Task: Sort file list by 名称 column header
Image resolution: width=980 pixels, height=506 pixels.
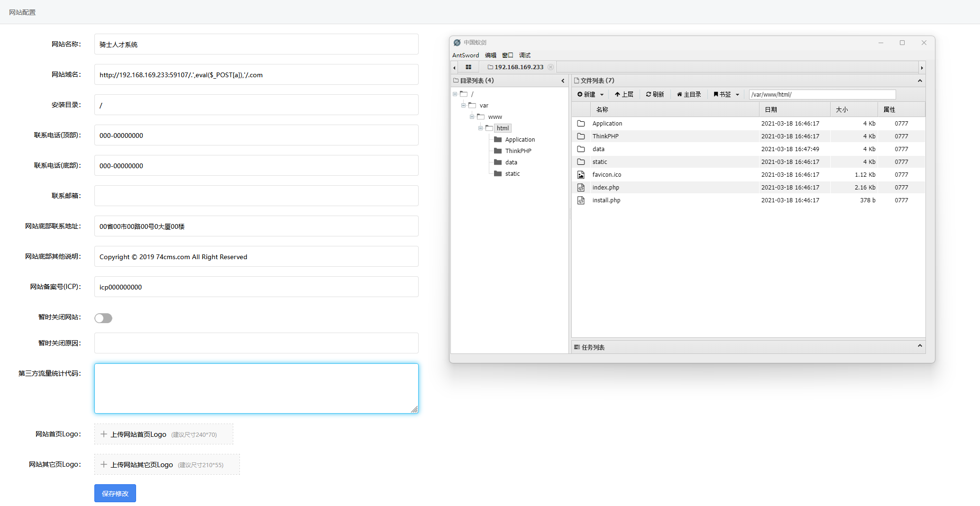Action: 675,109
